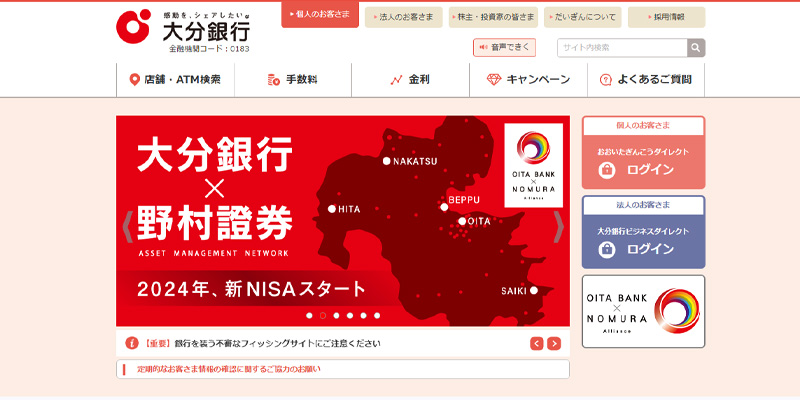Click in the サイト内検索 search field

[x=622, y=48]
